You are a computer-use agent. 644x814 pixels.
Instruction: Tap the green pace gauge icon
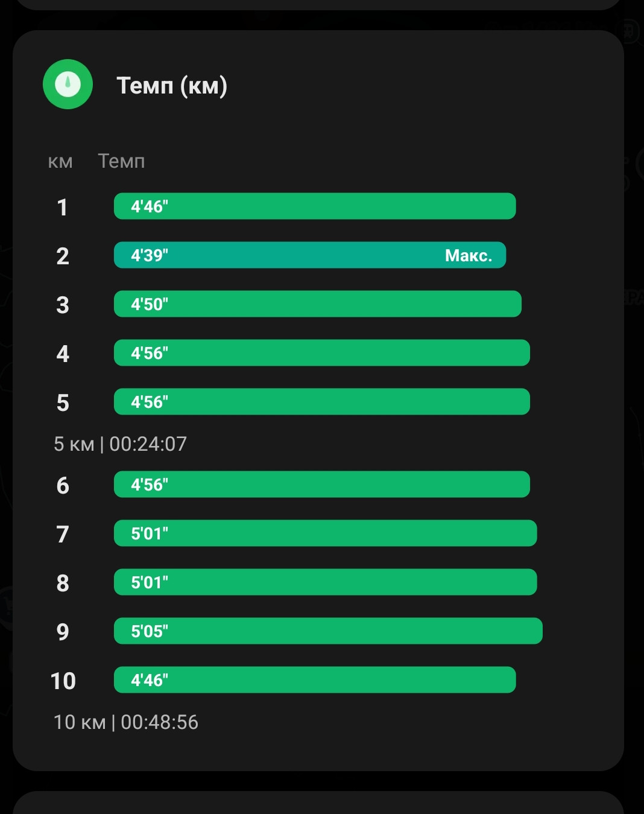coord(68,84)
